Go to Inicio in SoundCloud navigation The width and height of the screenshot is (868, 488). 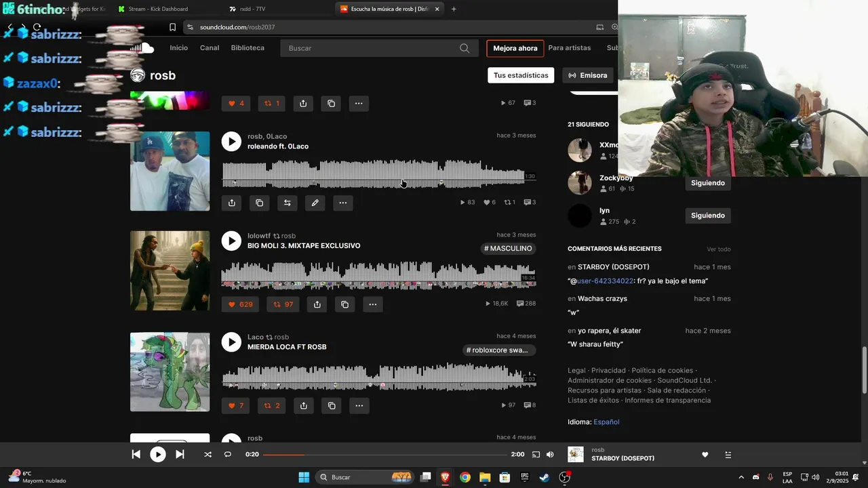coord(179,48)
